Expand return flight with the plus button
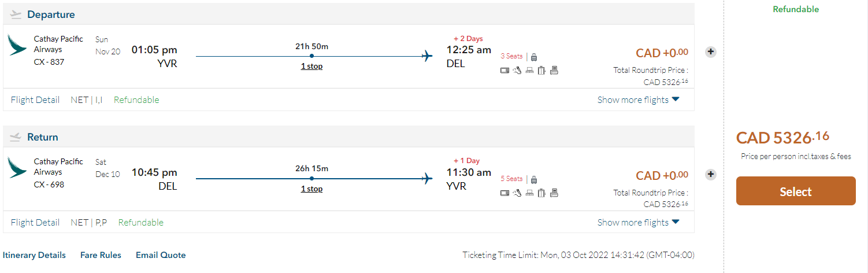Viewport: 868px width, 273px height. pyautogui.click(x=711, y=175)
